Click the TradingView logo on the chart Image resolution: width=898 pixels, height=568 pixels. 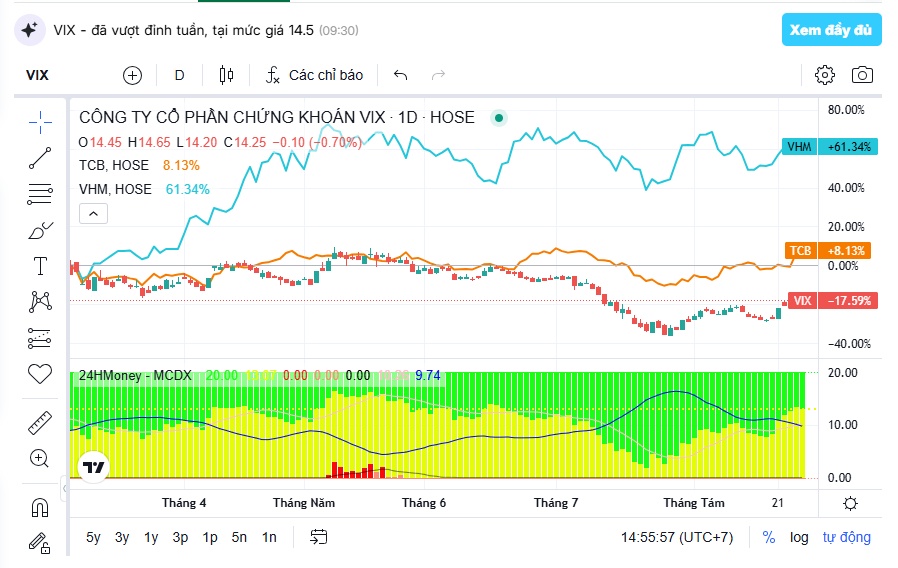pyautogui.click(x=93, y=468)
